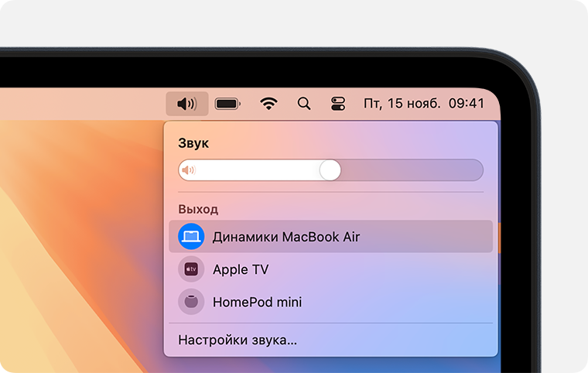Open the Wi-Fi menu bar icon

(268, 104)
